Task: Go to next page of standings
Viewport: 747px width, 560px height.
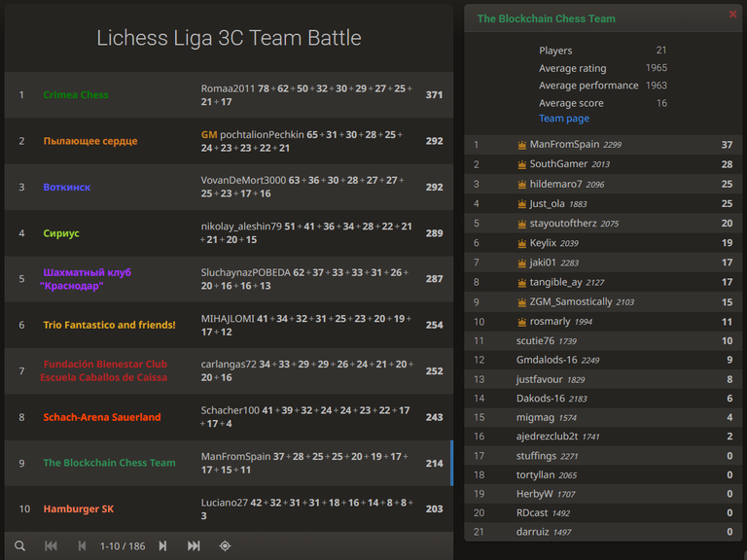Action: [x=163, y=545]
